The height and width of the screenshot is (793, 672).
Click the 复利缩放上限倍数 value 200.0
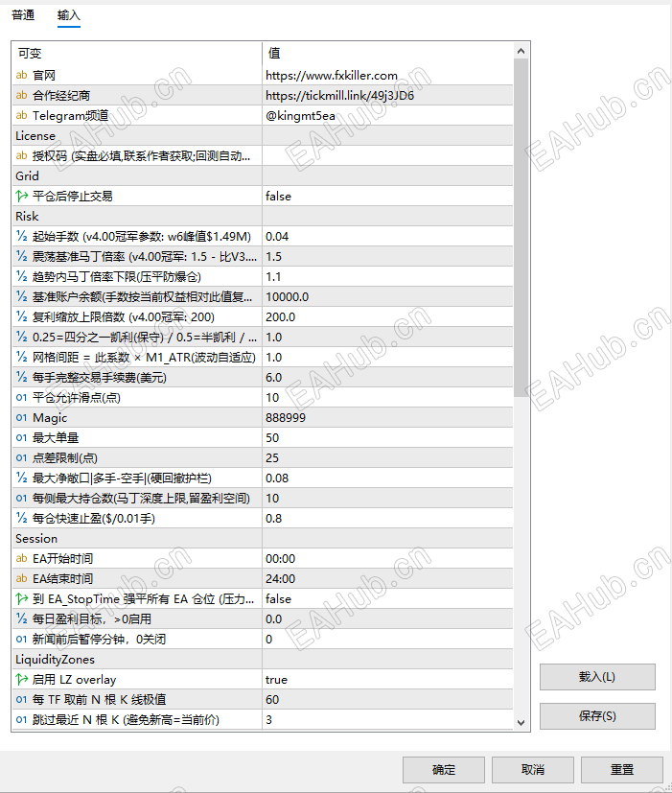point(387,317)
